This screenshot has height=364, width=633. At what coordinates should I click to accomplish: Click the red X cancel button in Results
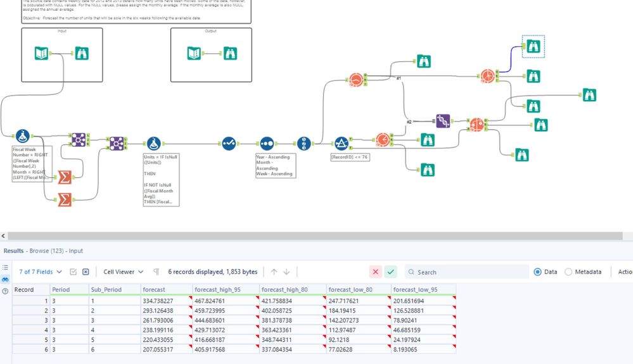376,272
